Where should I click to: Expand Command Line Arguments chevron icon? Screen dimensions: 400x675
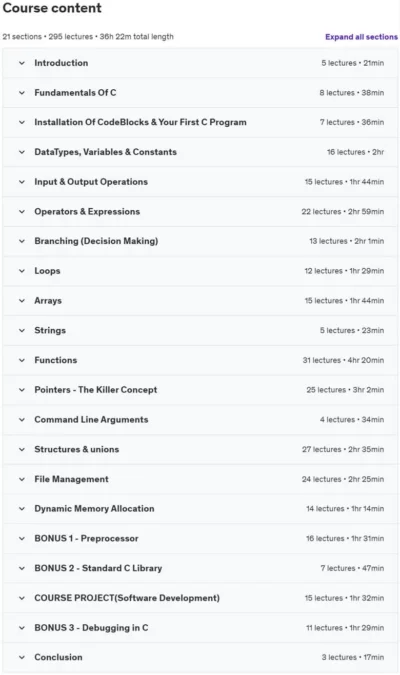tap(22, 419)
